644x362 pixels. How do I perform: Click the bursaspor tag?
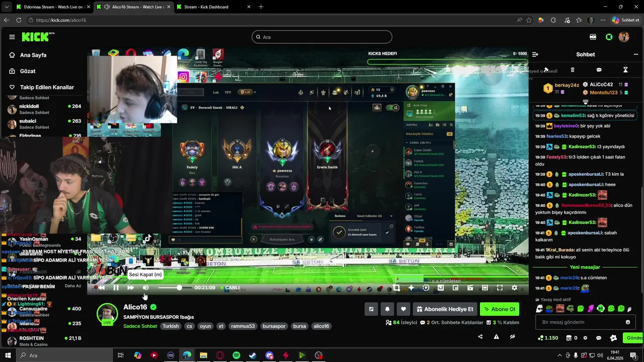coord(274,326)
